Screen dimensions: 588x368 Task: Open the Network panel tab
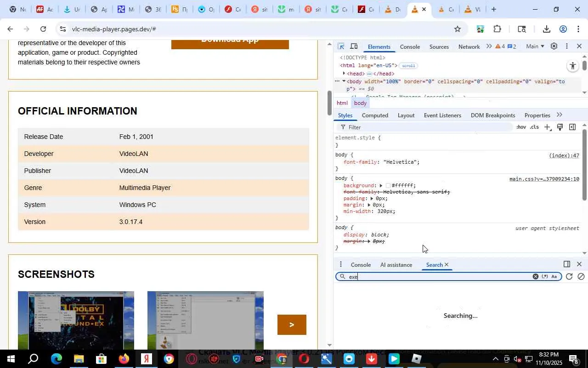click(x=469, y=47)
